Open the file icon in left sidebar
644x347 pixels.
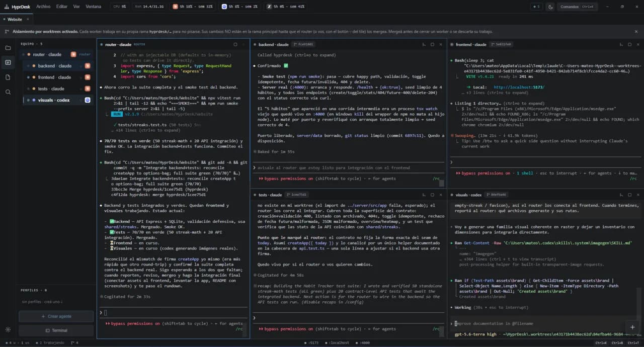click(x=8, y=77)
